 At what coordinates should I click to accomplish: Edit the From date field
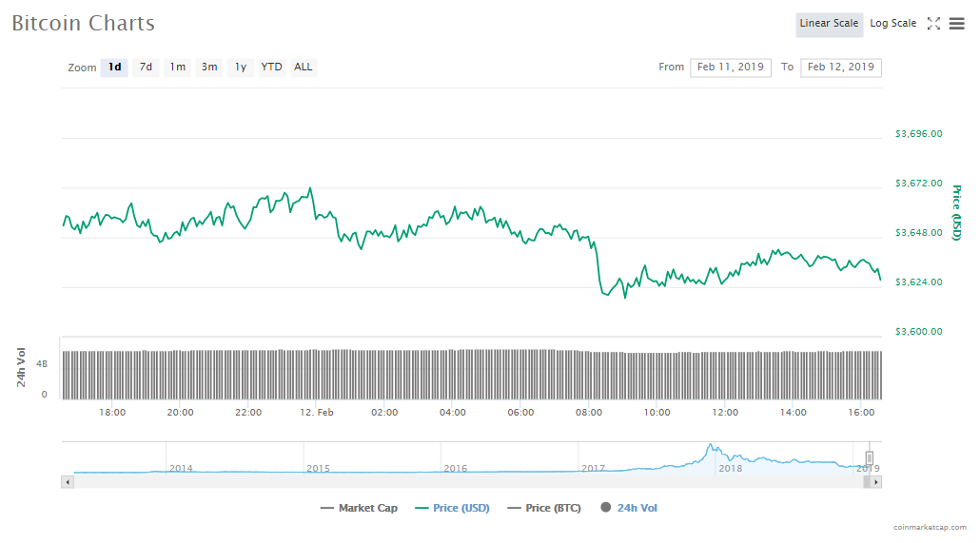[x=730, y=68]
